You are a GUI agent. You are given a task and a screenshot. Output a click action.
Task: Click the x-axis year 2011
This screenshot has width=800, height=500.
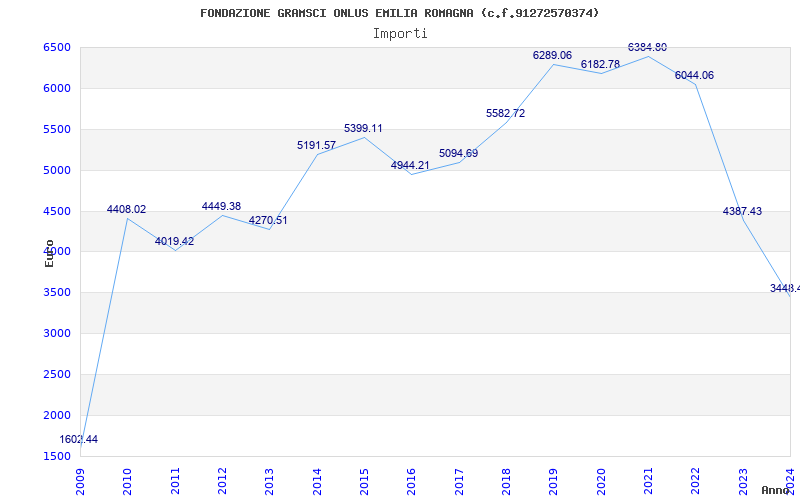point(175,482)
